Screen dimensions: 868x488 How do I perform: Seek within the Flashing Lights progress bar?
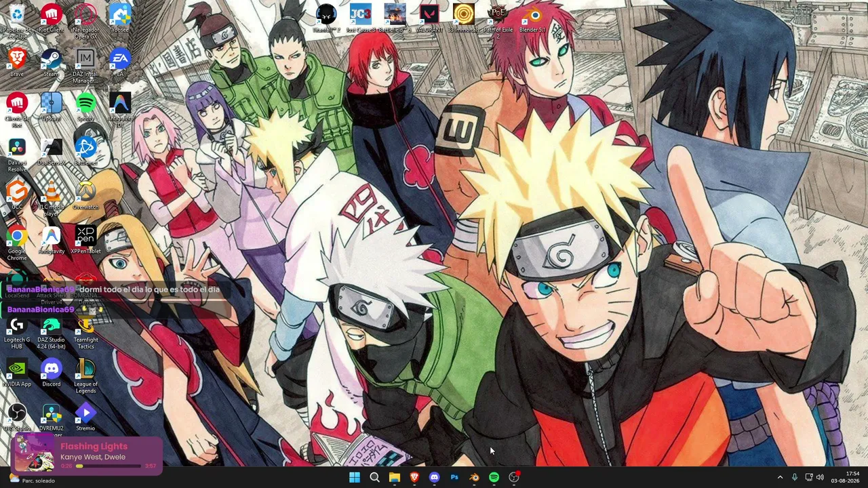pos(107,466)
